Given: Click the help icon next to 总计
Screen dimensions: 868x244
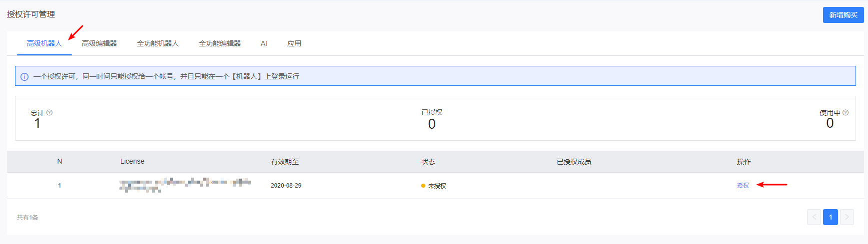Looking at the screenshot, I should [x=49, y=113].
